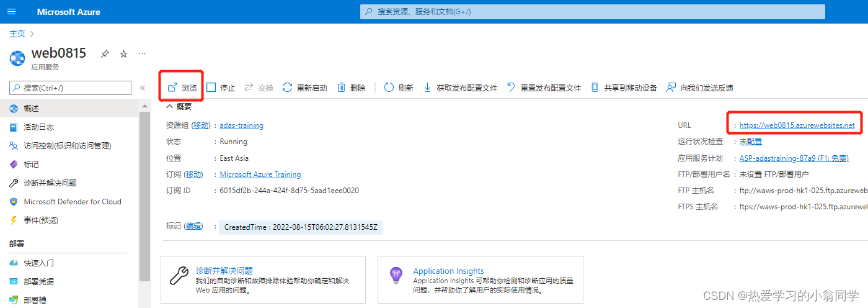This screenshot has width=868, height=308.
Task: Click 重新启动 restart button
Action: (304, 88)
